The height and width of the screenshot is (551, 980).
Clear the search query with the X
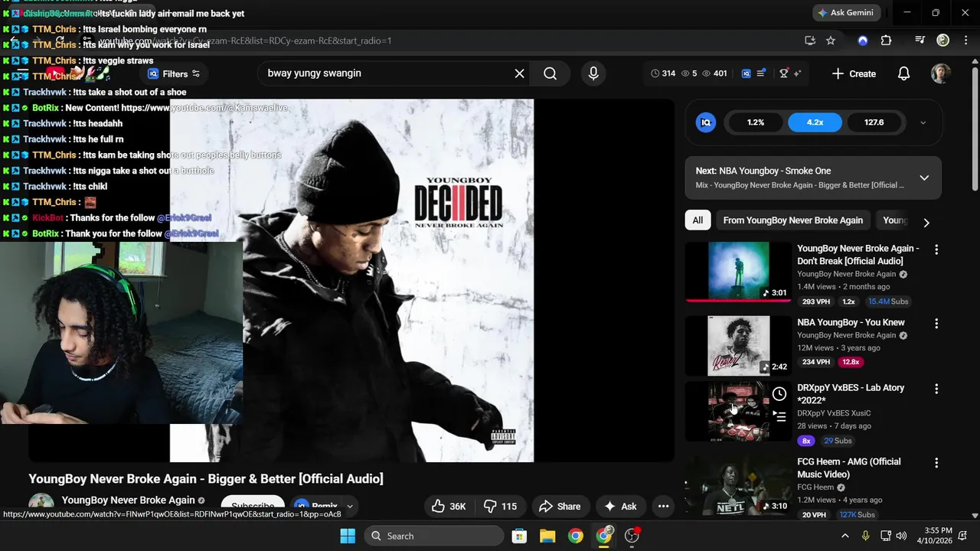click(519, 73)
